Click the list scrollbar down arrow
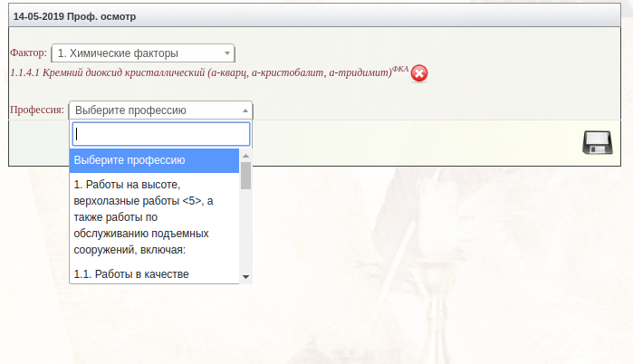 point(245,277)
